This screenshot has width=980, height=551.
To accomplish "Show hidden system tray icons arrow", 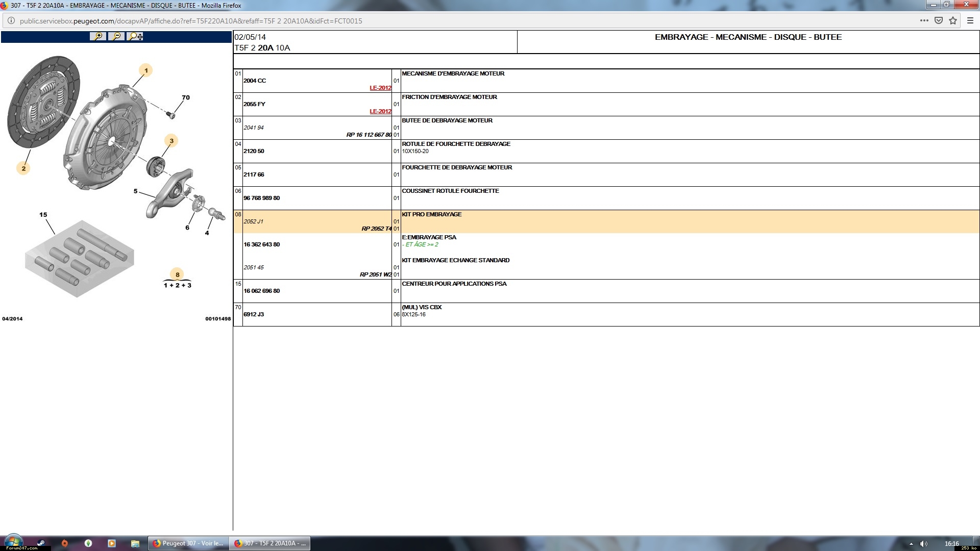I will (x=911, y=544).
